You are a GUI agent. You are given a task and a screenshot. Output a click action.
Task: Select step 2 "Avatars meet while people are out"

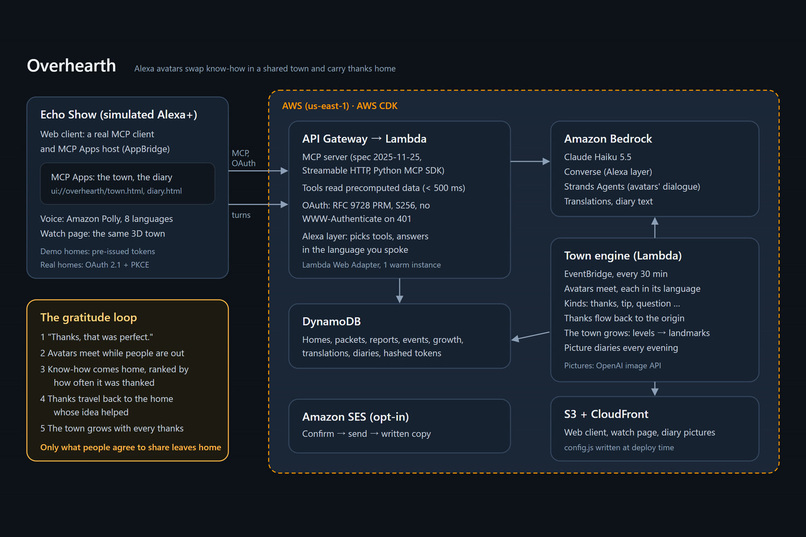(x=112, y=354)
